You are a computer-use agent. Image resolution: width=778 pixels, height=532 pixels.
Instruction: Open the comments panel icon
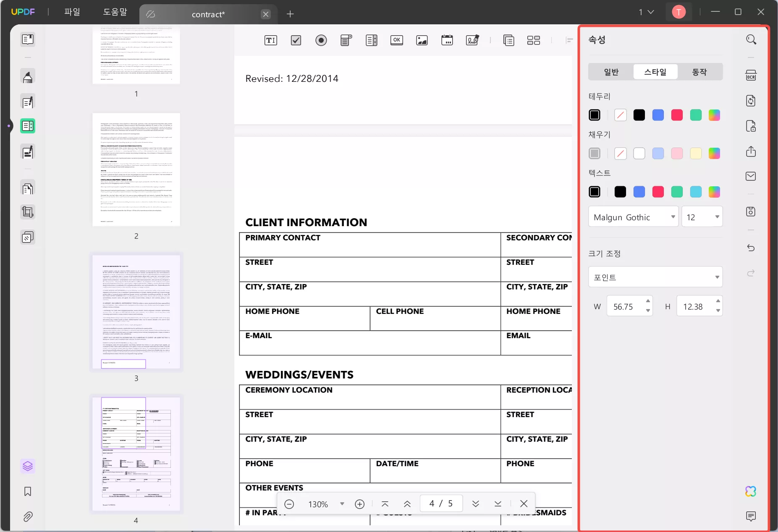coord(751,516)
